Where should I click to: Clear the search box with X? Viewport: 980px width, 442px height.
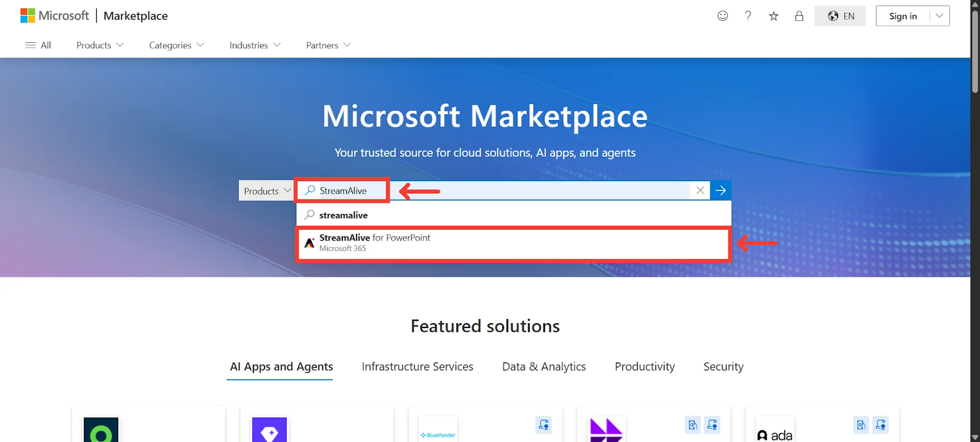[x=700, y=190]
